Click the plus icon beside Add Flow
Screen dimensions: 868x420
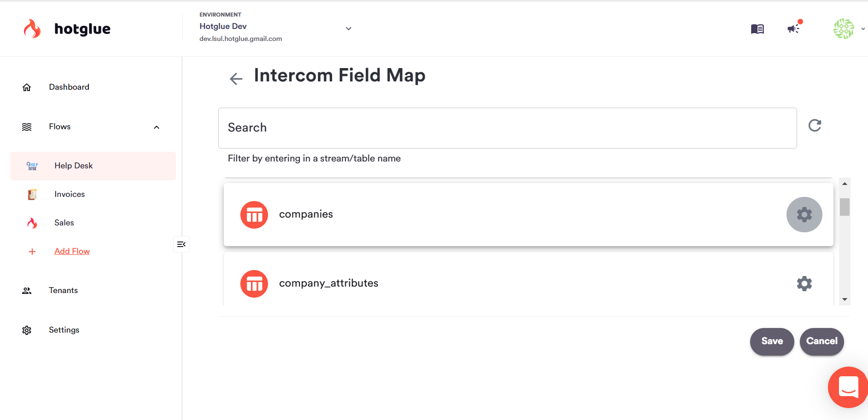(x=32, y=252)
